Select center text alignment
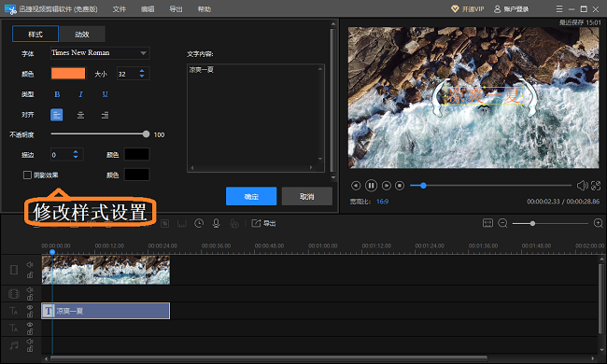 coord(80,115)
